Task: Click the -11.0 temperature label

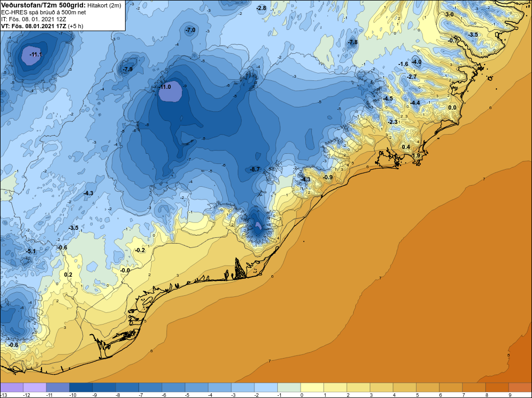Action: pyautogui.click(x=165, y=87)
